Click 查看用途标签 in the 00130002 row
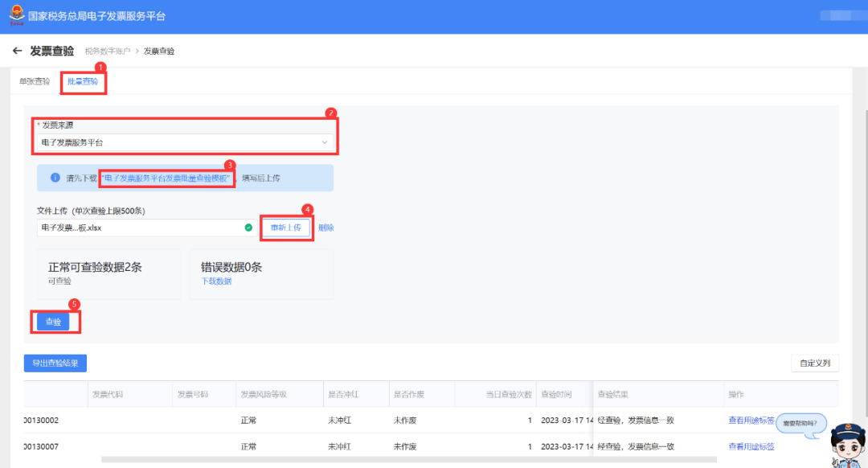The height and width of the screenshot is (468, 868). pyautogui.click(x=751, y=421)
